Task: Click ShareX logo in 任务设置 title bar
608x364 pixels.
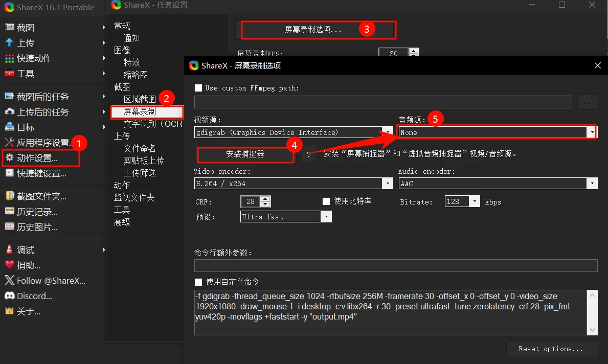Action: (x=116, y=5)
